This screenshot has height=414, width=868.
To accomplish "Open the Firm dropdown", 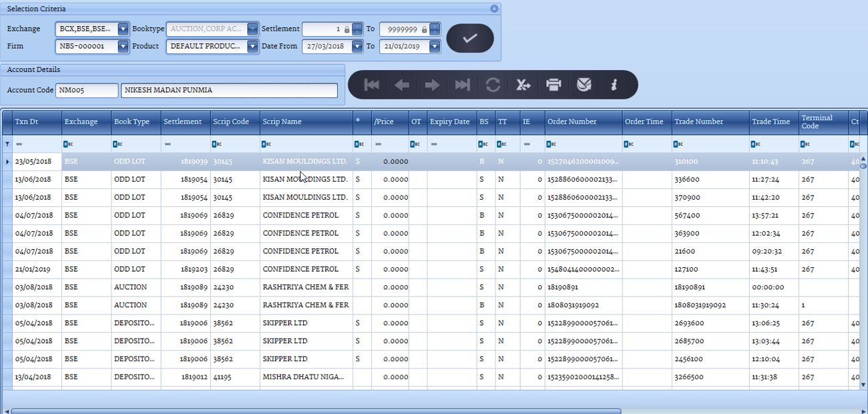I will [x=123, y=47].
